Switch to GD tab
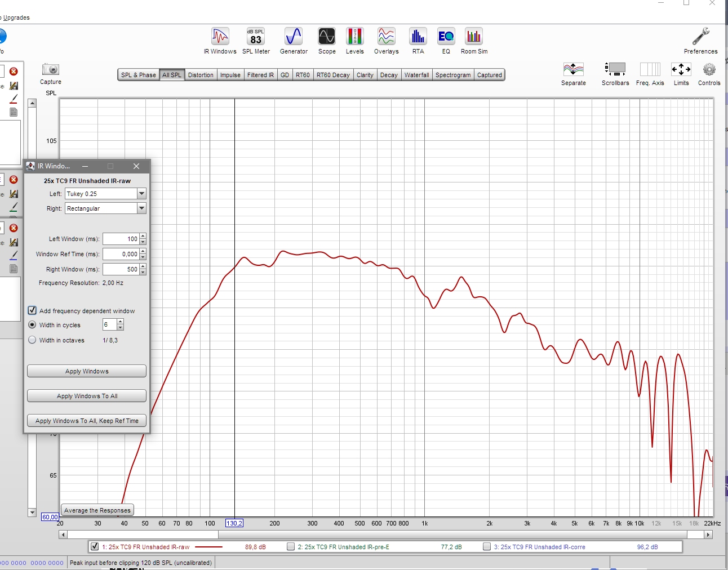Viewport: 728px width, 570px height. (285, 75)
